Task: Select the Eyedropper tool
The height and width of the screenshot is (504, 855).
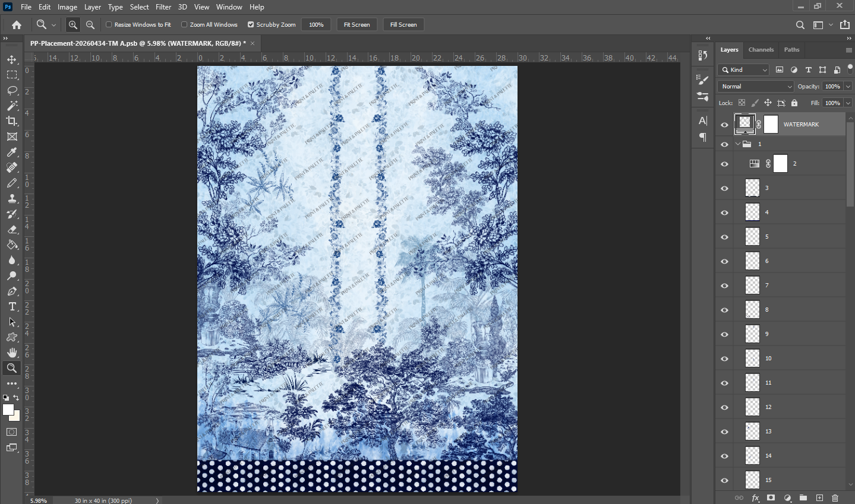Action: (x=12, y=152)
